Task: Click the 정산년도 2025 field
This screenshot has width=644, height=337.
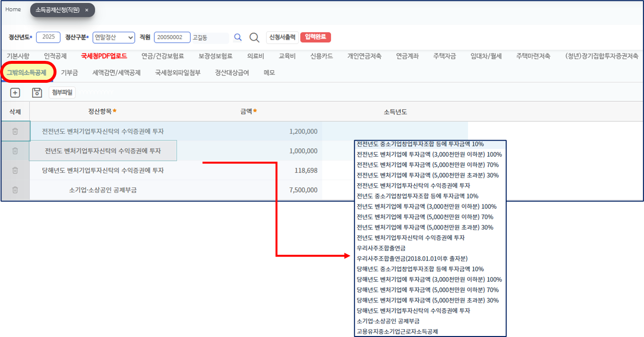Action: pyautogui.click(x=48, y=37)
